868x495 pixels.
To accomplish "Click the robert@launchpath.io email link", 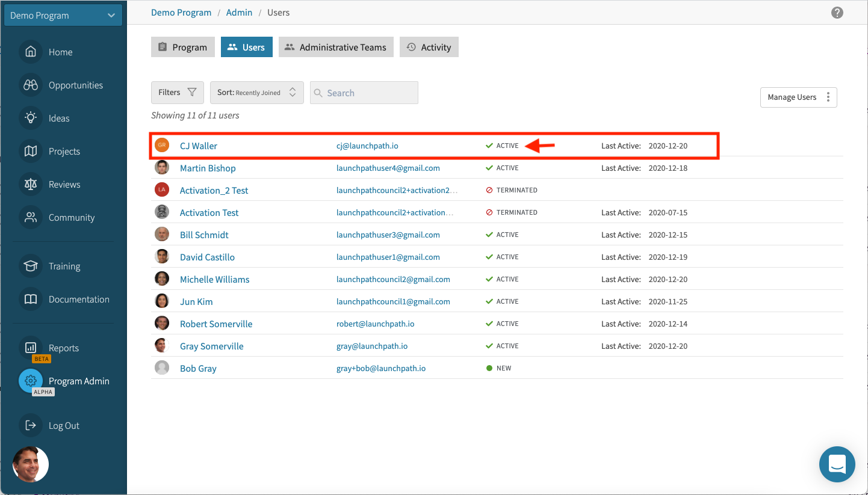I will 375,324.
